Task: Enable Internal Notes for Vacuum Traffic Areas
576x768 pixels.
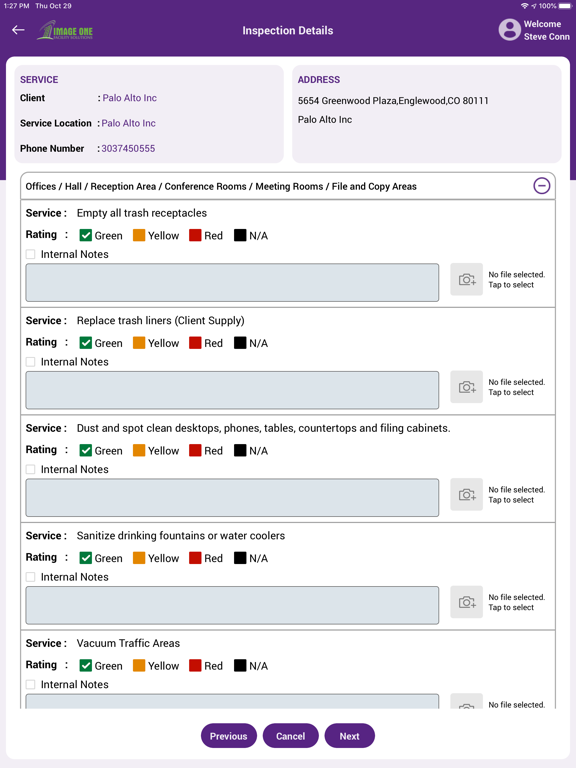Action: click(x=30, y=684)
